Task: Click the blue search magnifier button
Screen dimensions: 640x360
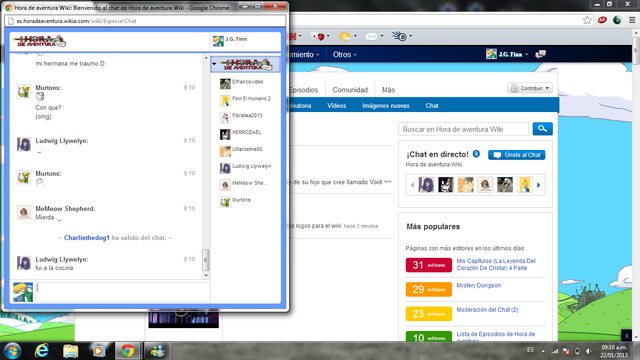Action: pyautogui.click(x=542, y=129)
